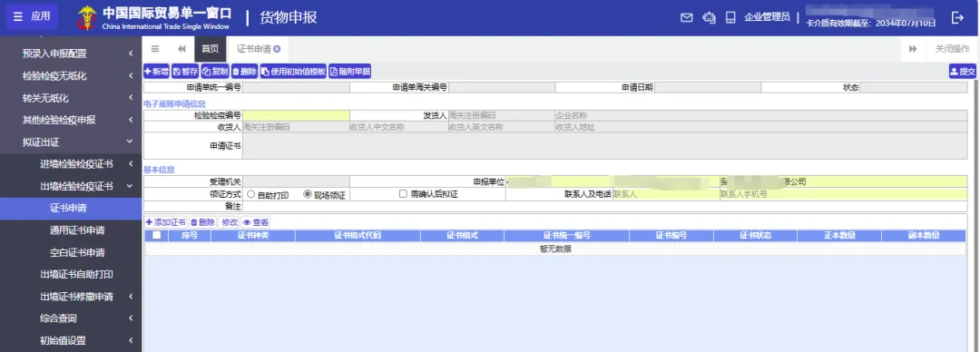The width and height of the screenshot is (980, 352).
Task: Click the 证书状态 column header
Action: [x=755, y=236]
